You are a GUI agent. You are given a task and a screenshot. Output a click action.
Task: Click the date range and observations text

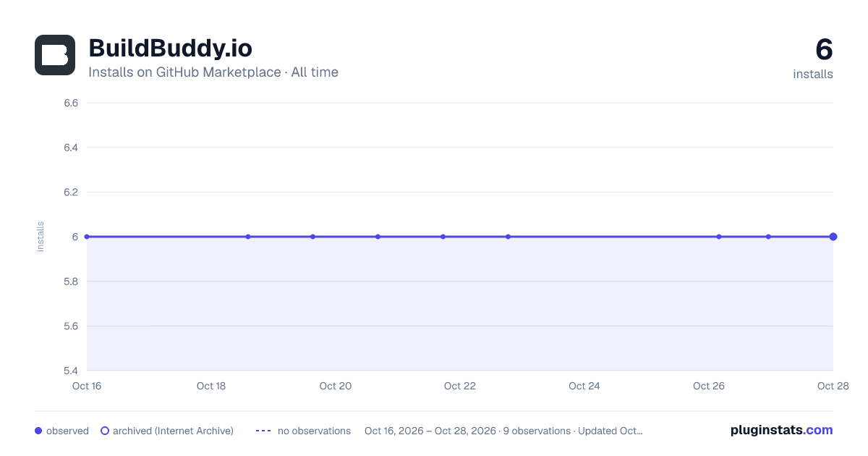point(503,431)
